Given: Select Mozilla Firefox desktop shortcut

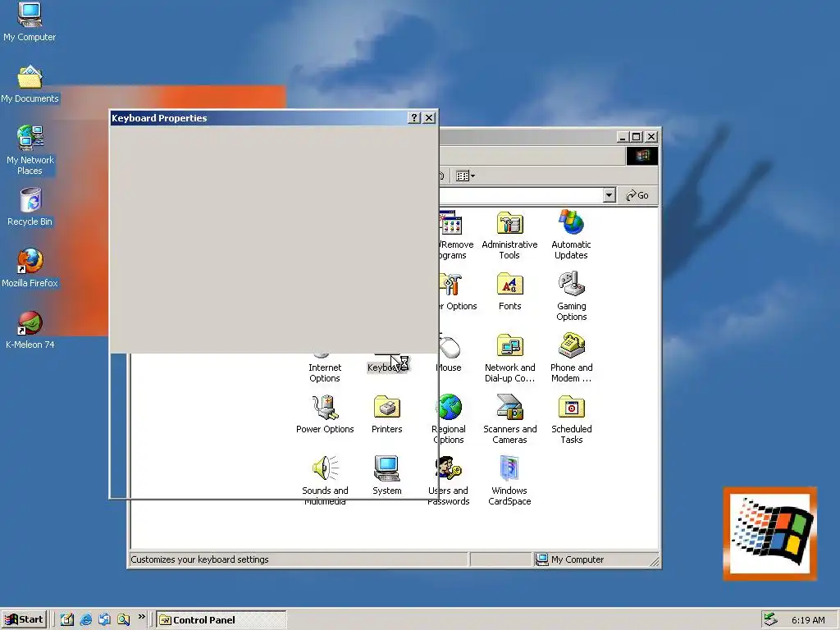Looking at the screenshot, I should click(30, 268).
